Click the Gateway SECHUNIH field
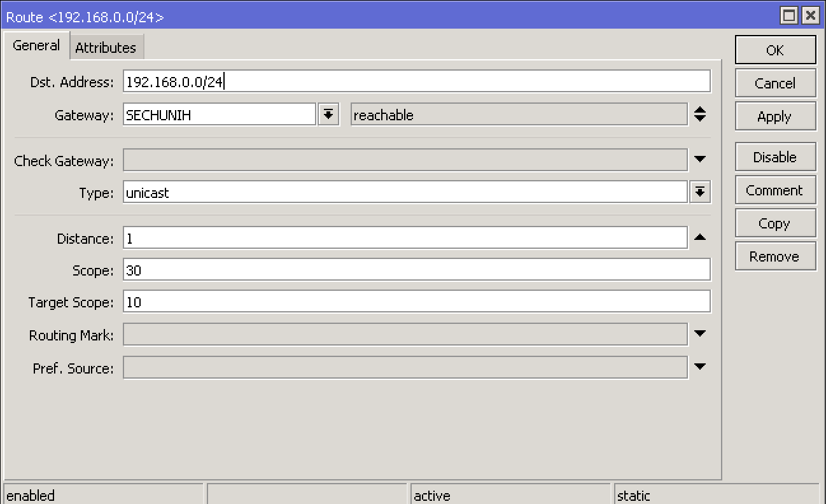Viewport: 826px width, 504px height. 220,115
